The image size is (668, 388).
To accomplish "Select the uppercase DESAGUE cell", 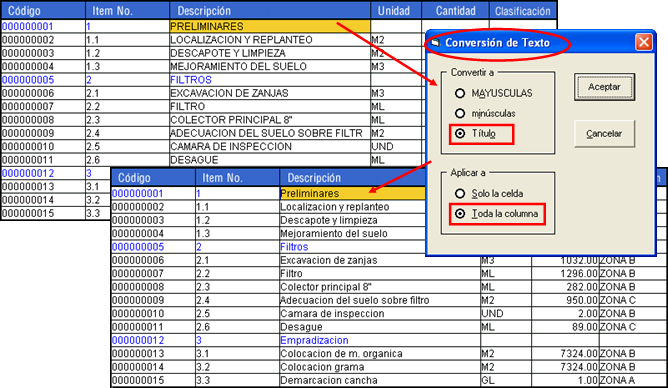I will point(270,160).
